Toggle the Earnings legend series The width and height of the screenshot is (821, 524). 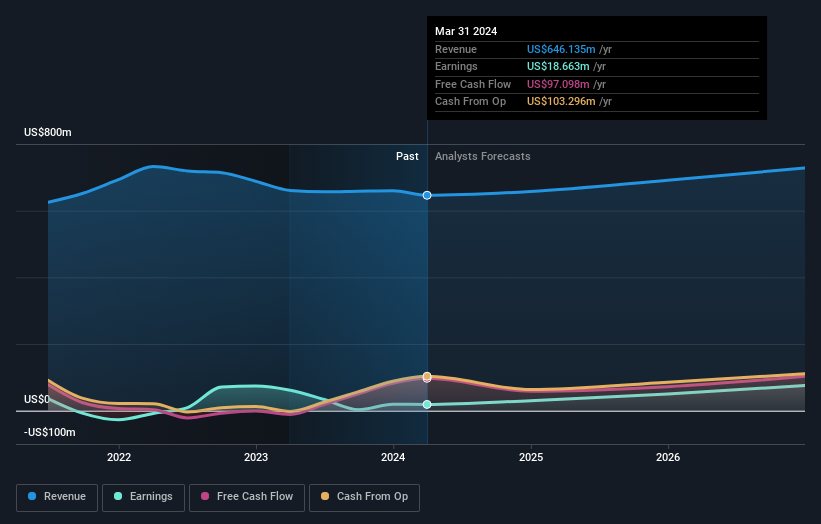[x=143, y=497]
